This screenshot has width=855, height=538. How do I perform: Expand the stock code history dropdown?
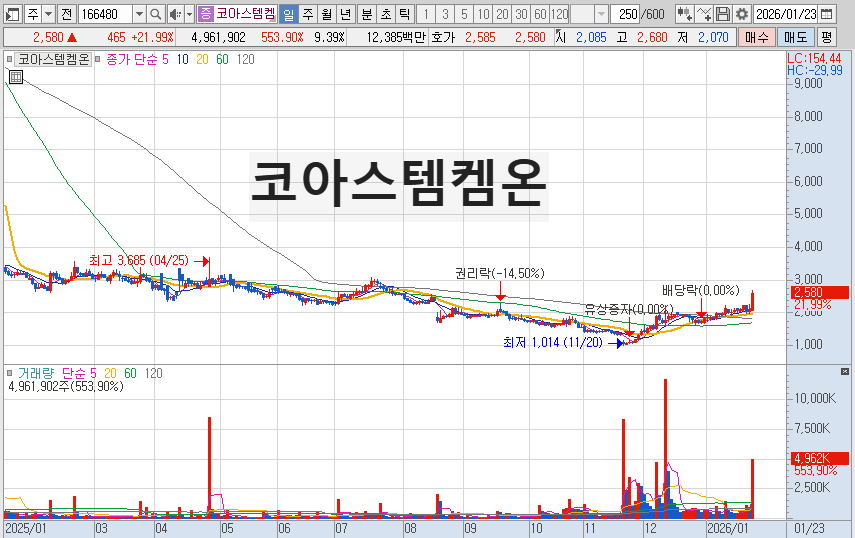[139, 14]
